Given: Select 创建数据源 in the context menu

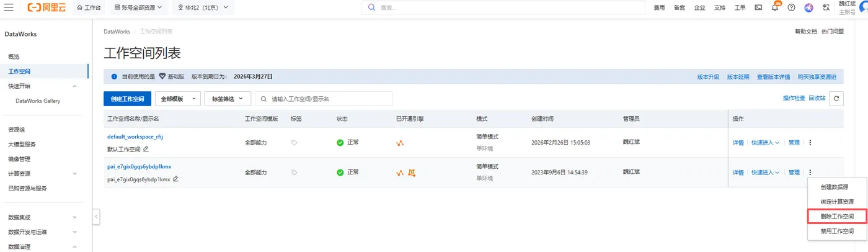Looking at the screenshot, I should [834, 187].
